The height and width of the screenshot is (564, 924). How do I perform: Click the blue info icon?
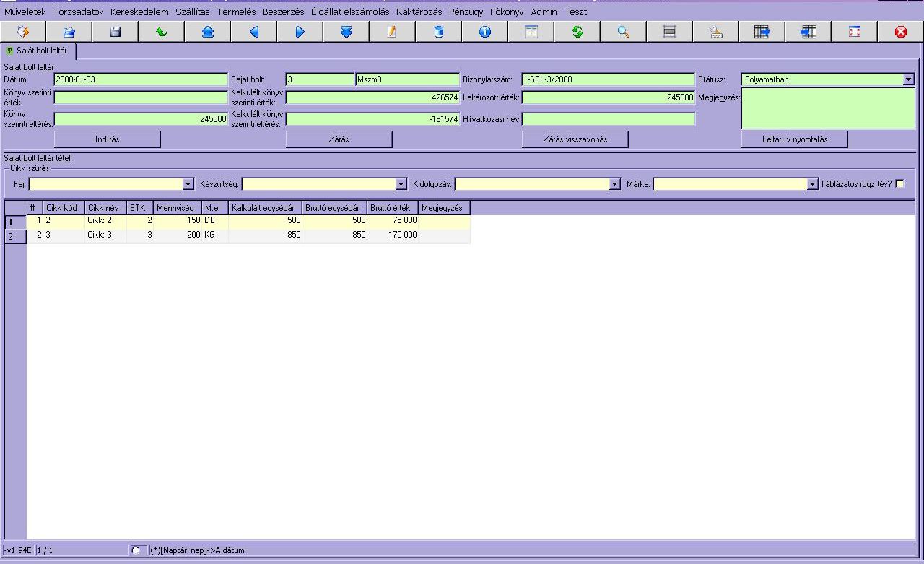(x=485, y=32)
